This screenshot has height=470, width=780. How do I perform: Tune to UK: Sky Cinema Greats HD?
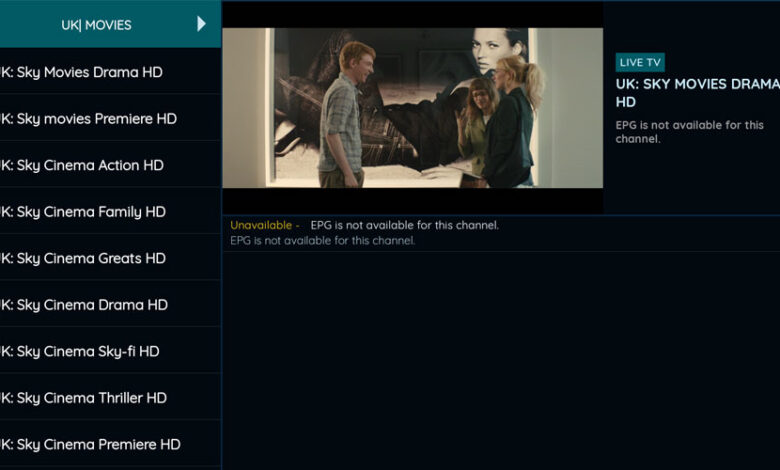click(x=110, y=258)
